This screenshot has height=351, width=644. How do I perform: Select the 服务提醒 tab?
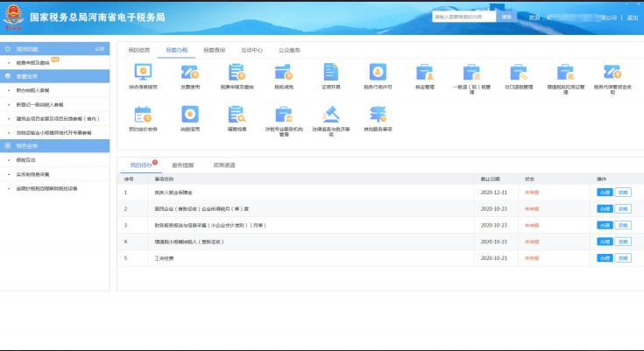tap(183, 165)
